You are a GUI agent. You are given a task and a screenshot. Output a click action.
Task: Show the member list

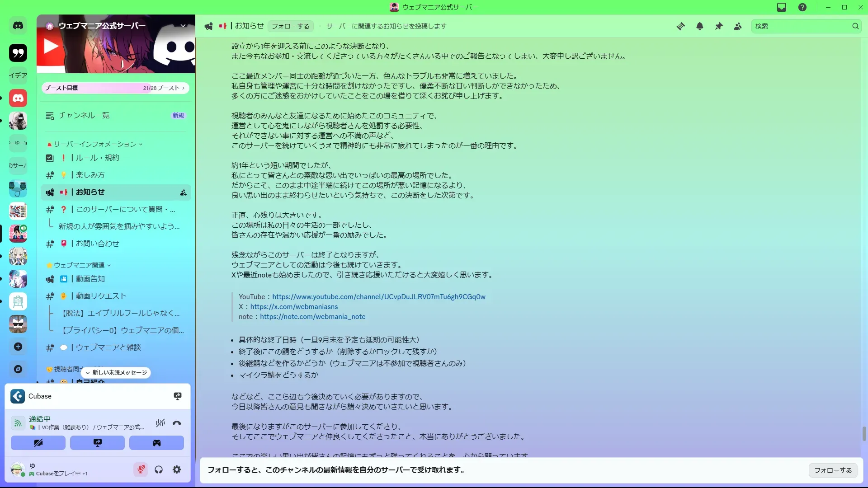[x=738, y=26]
